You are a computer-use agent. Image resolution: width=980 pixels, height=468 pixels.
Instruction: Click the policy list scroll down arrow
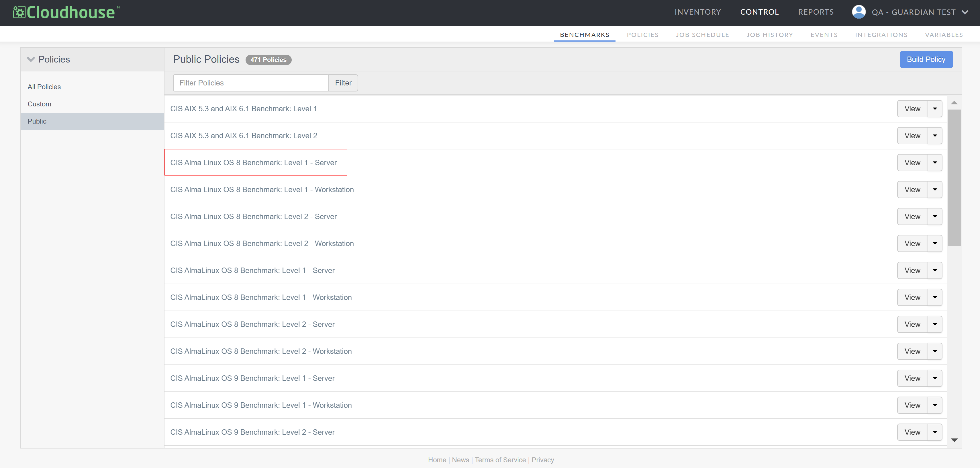pos(954,440)
